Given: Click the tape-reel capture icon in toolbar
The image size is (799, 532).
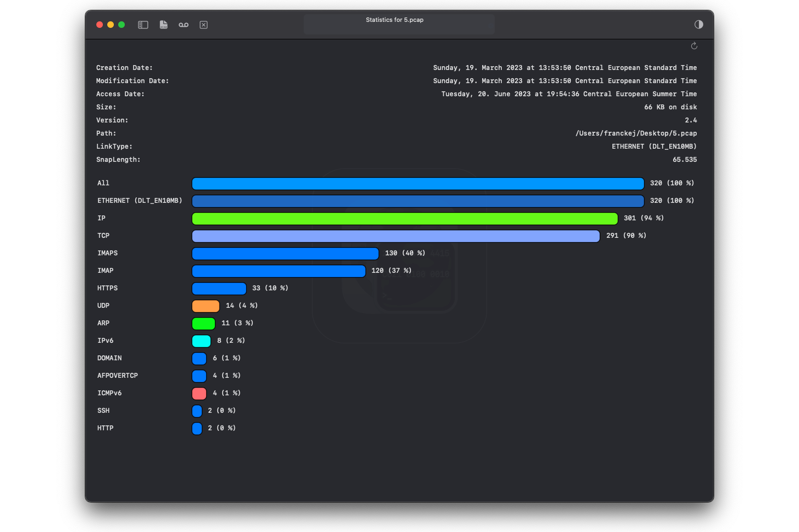Looking at the screenshot, I should (x=183, y=25).
